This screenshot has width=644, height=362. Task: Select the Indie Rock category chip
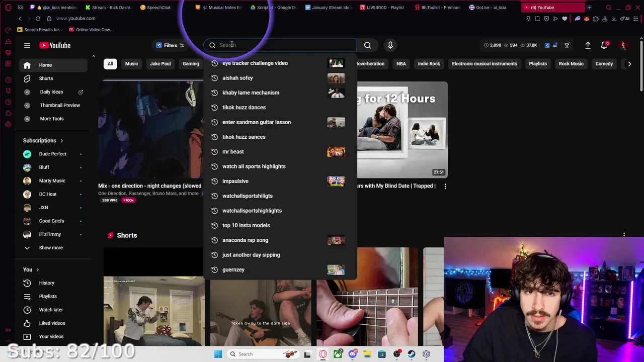pyautogui.click(x=429, y=64)
